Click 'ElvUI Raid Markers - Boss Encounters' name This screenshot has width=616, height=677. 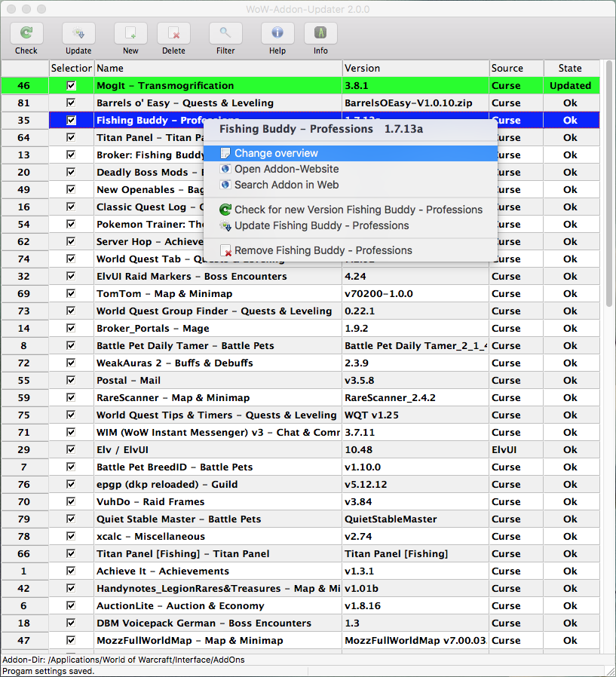click(192, 277)
